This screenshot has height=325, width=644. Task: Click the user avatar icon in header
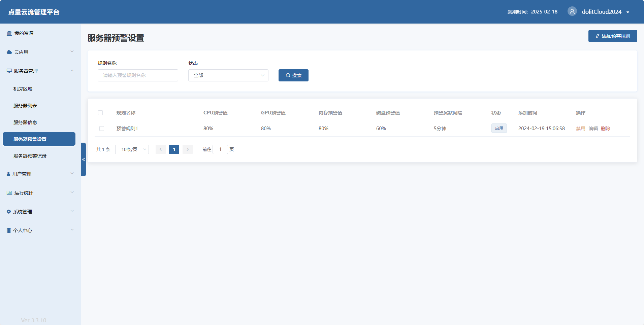coord(572,11)
